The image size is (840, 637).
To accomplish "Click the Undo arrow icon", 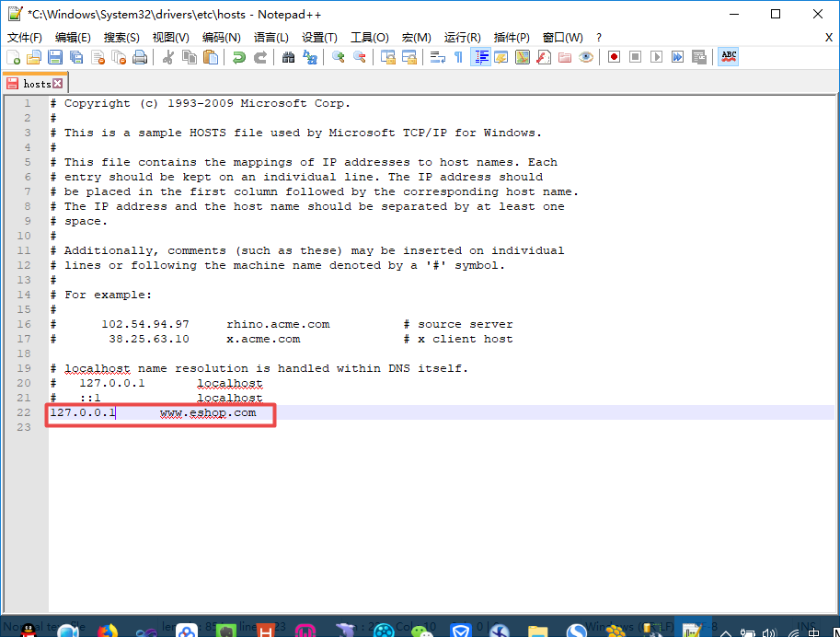I will point(239,57).
